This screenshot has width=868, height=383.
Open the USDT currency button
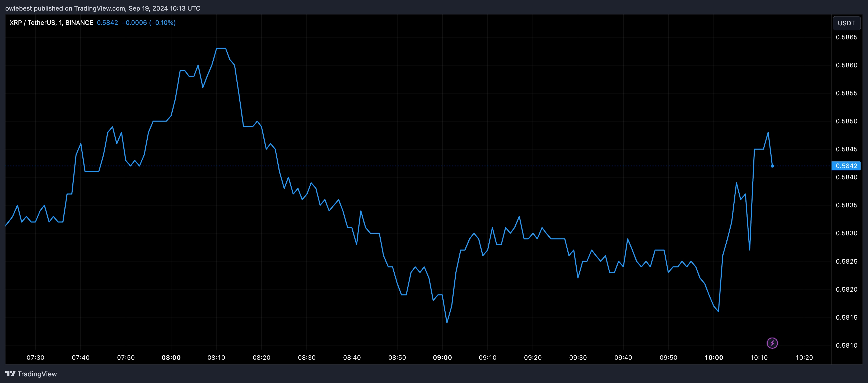[846, 23]
